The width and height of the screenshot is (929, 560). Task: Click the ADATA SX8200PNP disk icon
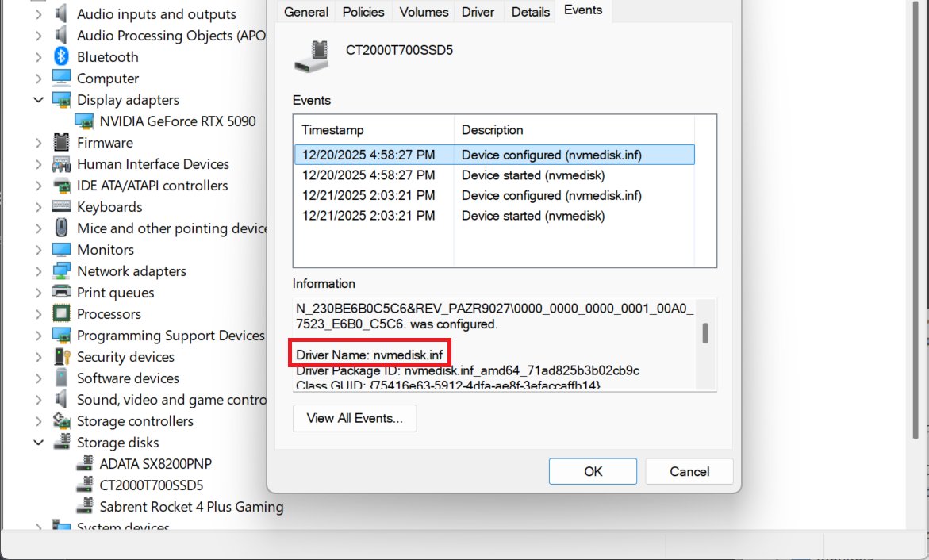pyautogui.click(x=85, y=462)
